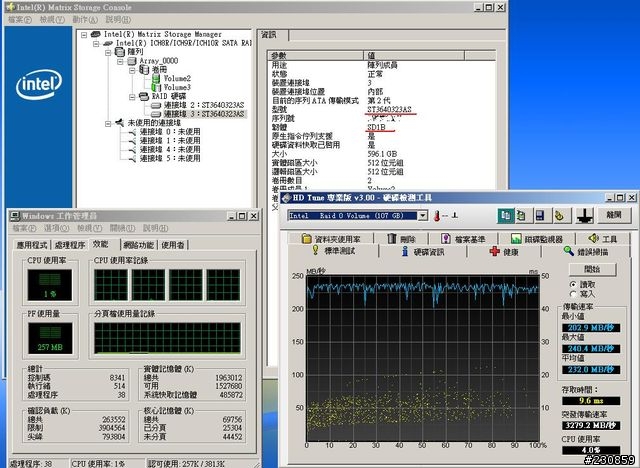Select Intel(R) Matrix Storage Manager root node icon
The height and width of the screenshot is (468, 640).
96,34
